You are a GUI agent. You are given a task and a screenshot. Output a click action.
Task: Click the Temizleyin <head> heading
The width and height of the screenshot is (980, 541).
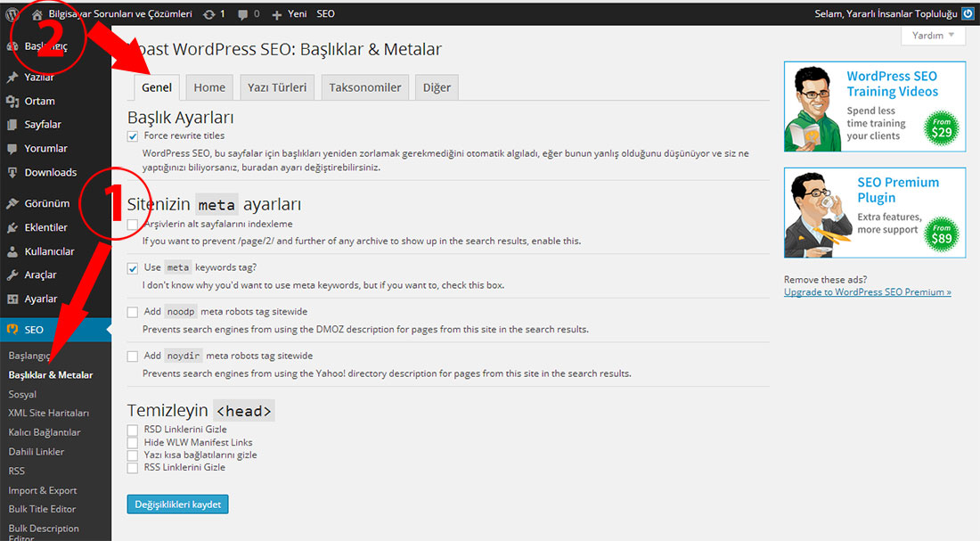(x=200, y=411)
